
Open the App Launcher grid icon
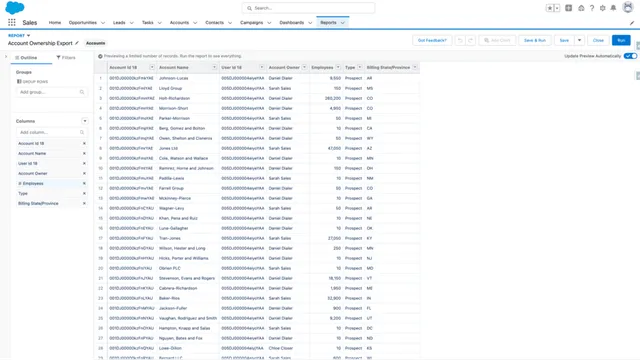pos(12,22)
